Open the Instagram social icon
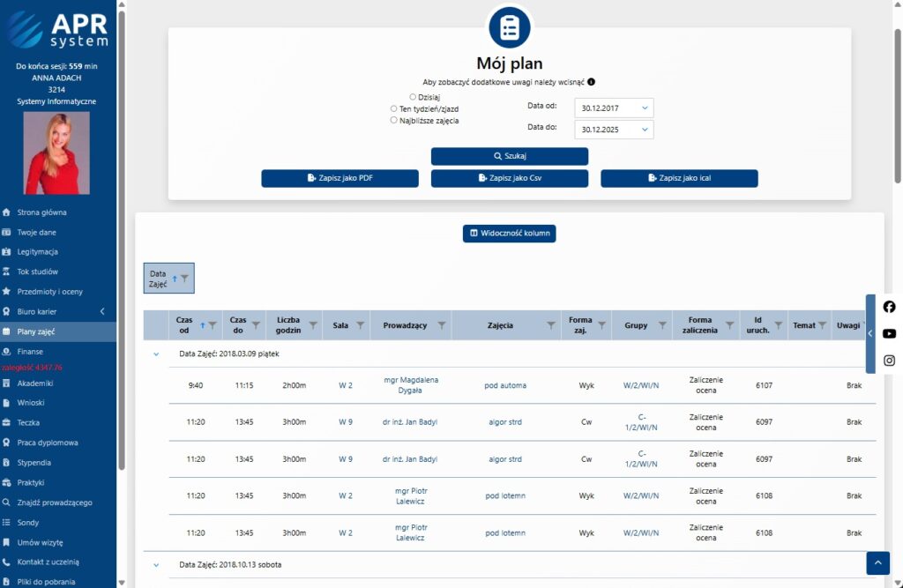903x588 pixels. pos(889,360)
